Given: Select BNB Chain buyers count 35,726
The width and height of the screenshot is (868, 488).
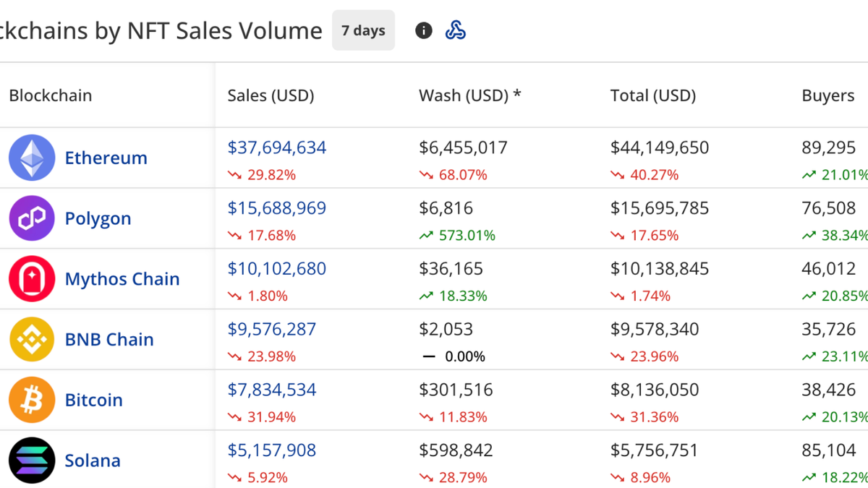Looking at the screenshot, I should [x=829, y=330].
